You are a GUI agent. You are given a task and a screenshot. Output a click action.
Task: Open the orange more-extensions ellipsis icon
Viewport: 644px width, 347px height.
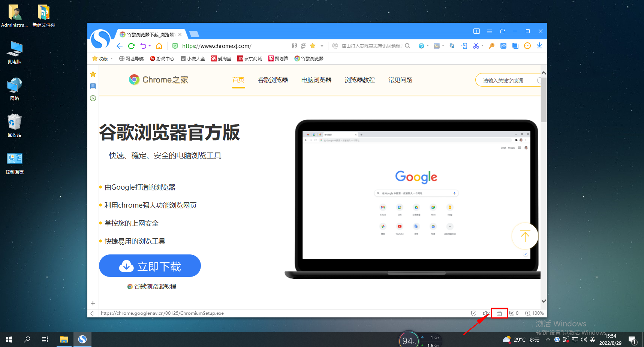527,46
